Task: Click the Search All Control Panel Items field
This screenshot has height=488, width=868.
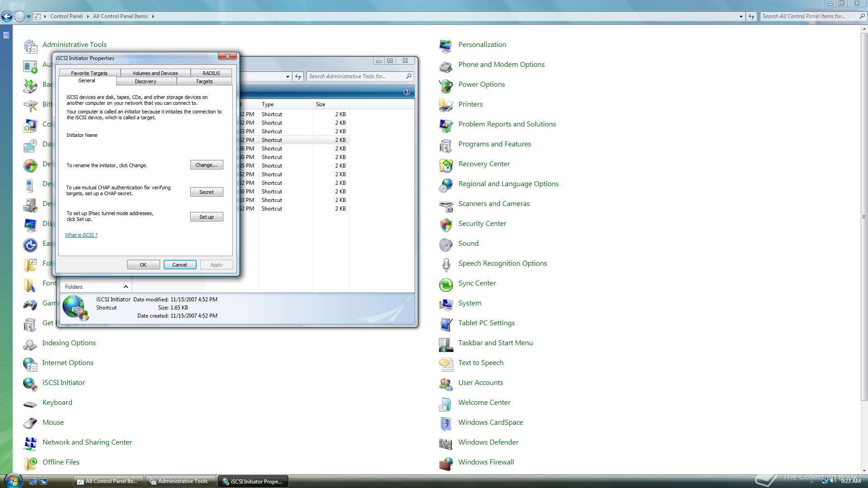Action: 809,16
